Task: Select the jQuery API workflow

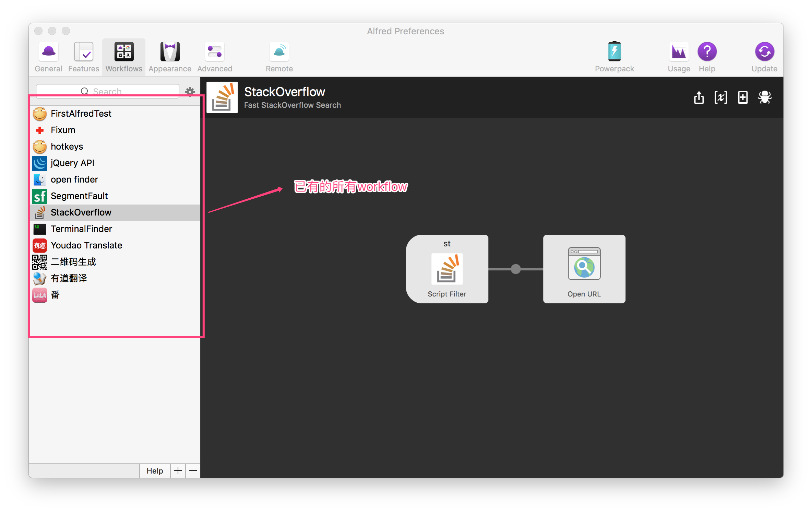Action: click(116, 163)
